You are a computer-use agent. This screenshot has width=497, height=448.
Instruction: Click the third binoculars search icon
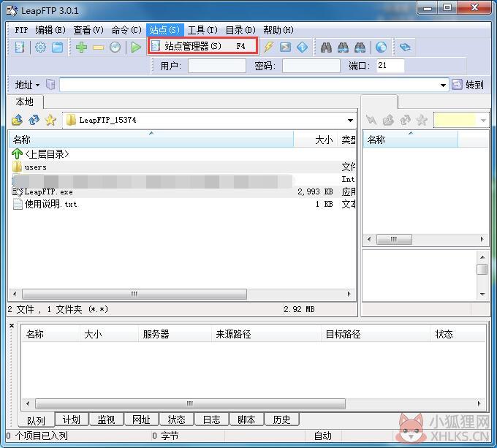tap(360, 48)
